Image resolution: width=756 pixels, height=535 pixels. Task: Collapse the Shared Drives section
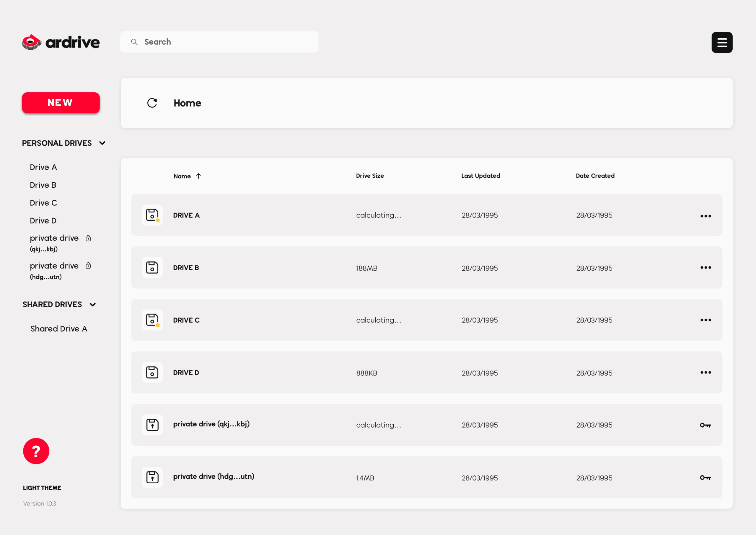(x=92, y=305)
